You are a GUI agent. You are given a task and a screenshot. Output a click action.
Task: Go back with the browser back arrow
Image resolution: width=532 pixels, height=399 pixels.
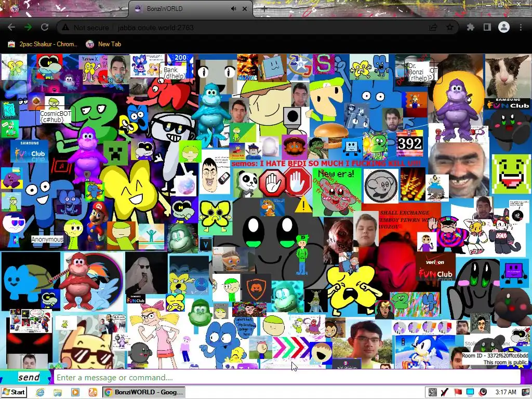(11, 27)
